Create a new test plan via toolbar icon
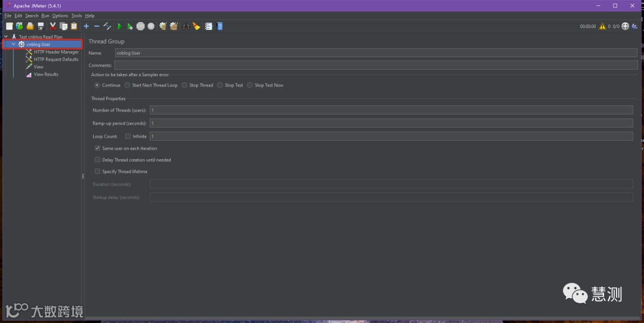Screen dimensions: 644x323 [x=9, y=26]
